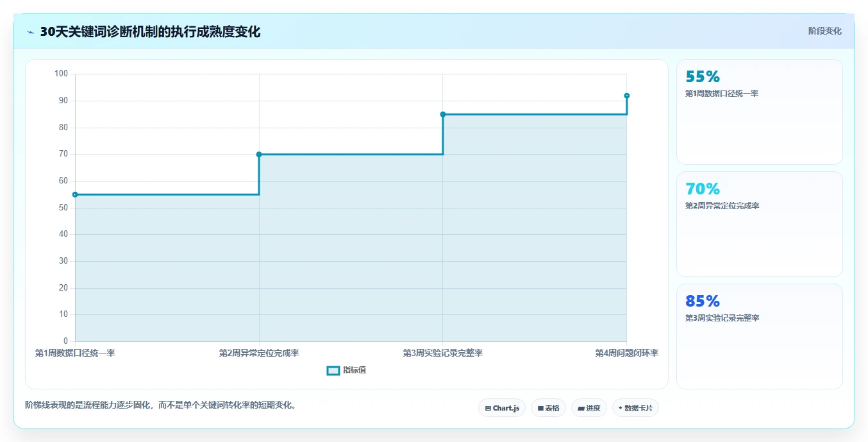Select the 进度 tag pill
The image size is (868, 442).
click(588, 408)
